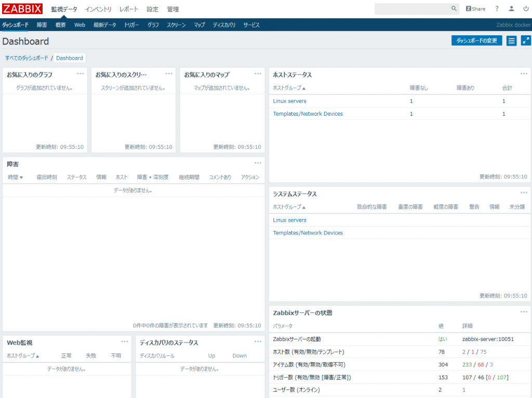Open the 設定 top menu
The width and height of the screenshot is (532, 398).
[x=153, y=9]
